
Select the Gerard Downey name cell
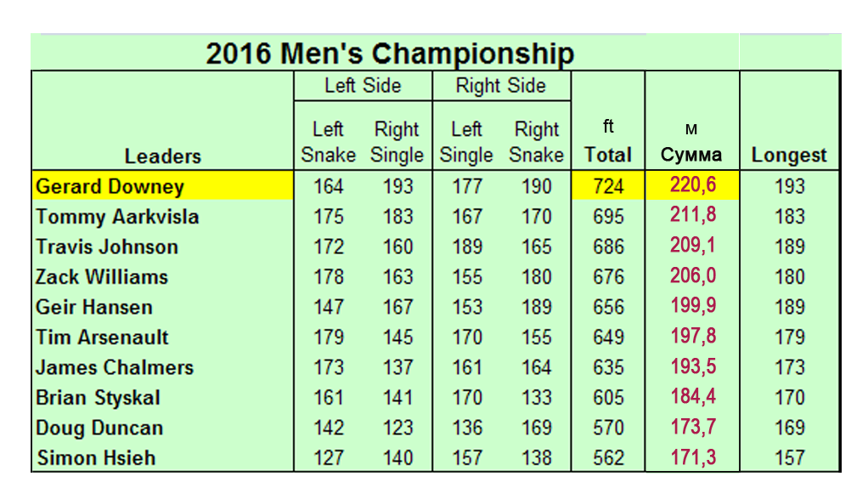[163, 185]
